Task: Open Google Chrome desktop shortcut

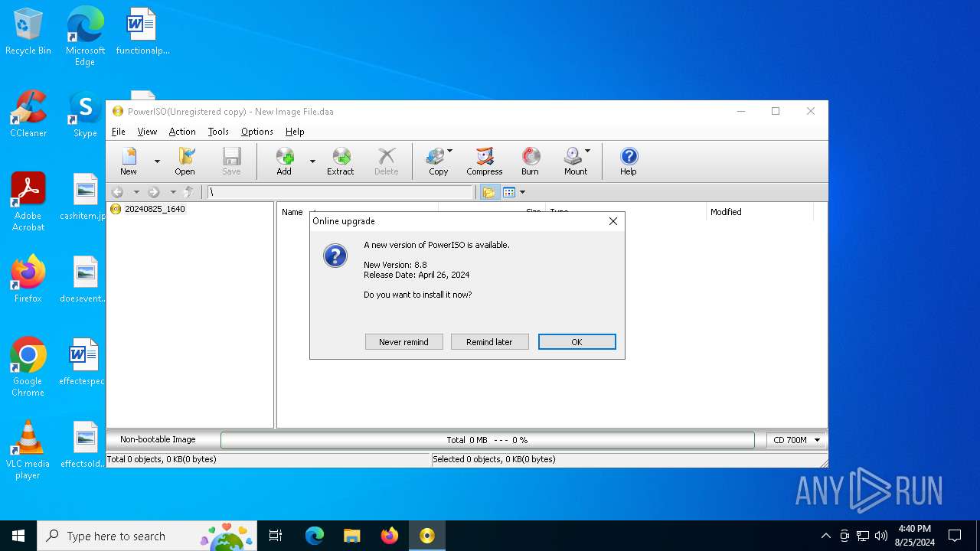Action: pyautogui.click(x=28, y=367)
